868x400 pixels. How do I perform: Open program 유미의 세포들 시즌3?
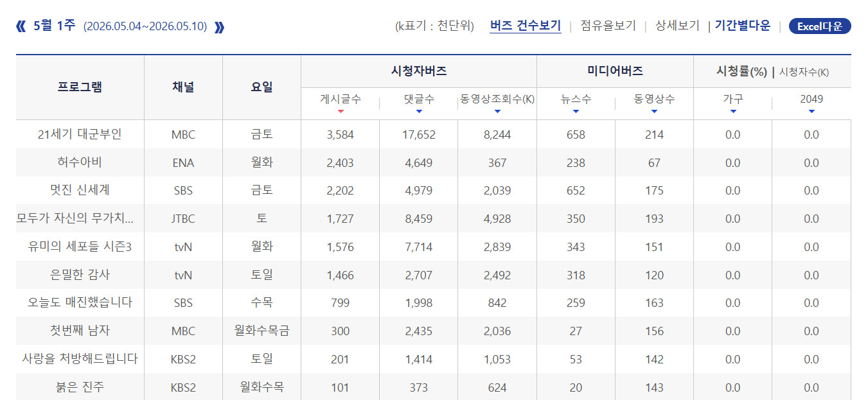[80, 247]
